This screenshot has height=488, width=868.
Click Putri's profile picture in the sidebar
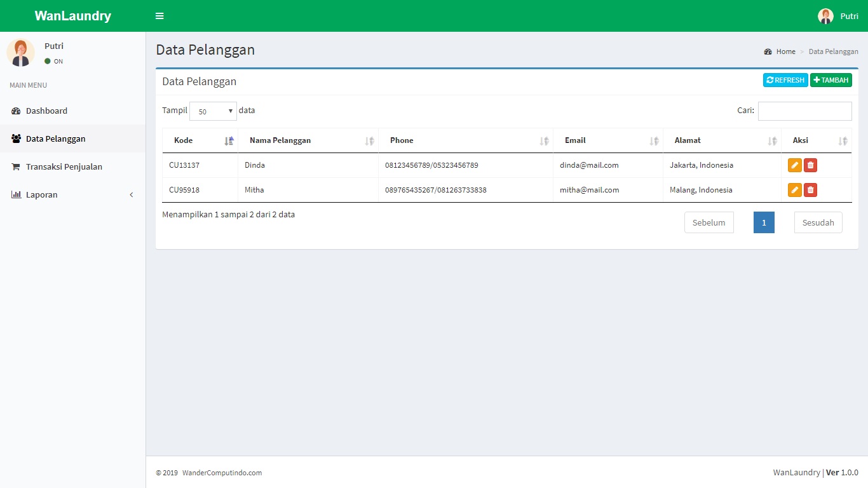pyautogui.click(x=20, y=52)
